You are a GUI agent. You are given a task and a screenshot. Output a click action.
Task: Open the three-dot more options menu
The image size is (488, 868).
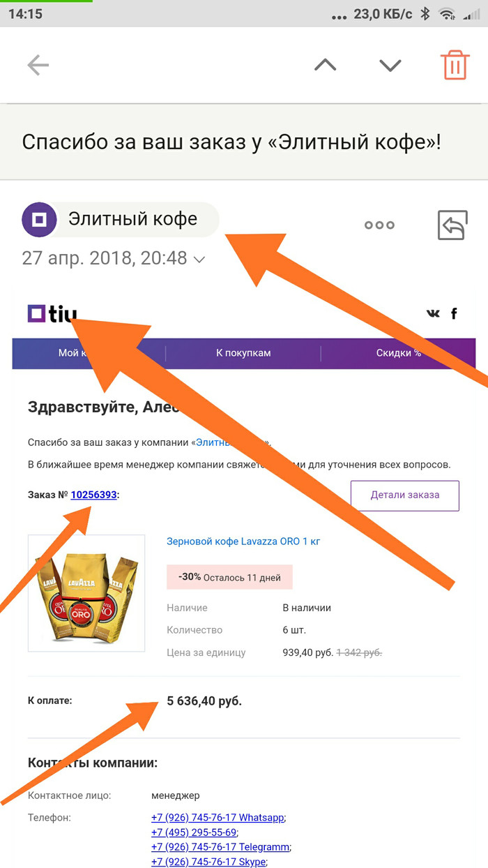tap(379, 225)
